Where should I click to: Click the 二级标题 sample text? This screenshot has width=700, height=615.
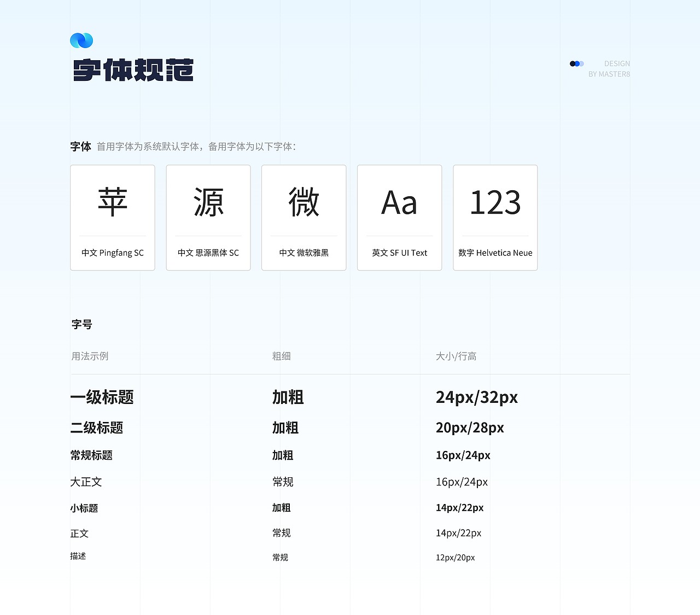(x=97, y=427)
